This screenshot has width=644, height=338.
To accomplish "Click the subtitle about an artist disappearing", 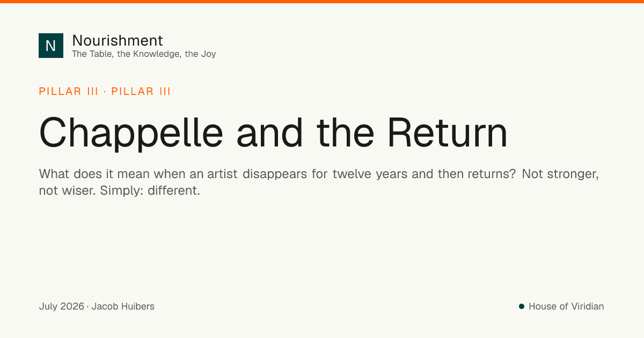I will pos(319,182).
